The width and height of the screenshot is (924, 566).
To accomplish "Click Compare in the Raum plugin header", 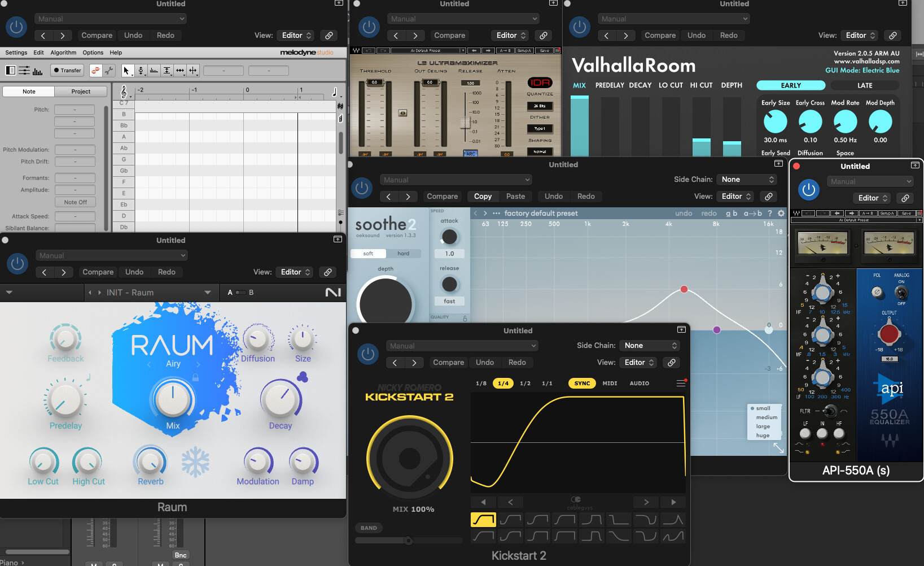I will 98,272.
